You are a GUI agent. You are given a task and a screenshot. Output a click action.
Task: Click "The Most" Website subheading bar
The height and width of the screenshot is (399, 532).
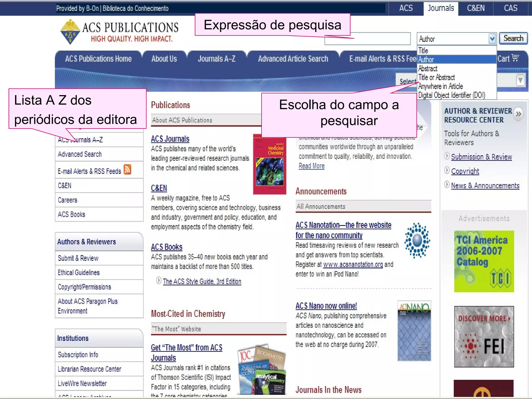click(219, 329)
